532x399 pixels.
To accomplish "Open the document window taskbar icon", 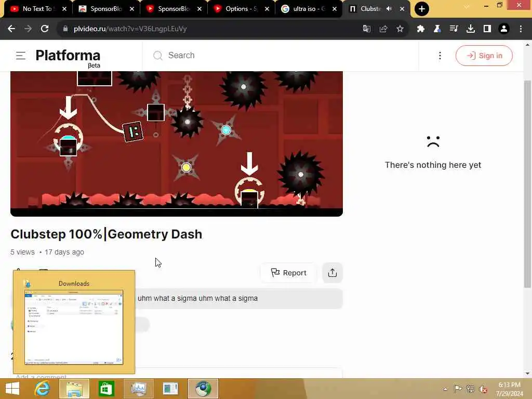I will click(170, 389).
